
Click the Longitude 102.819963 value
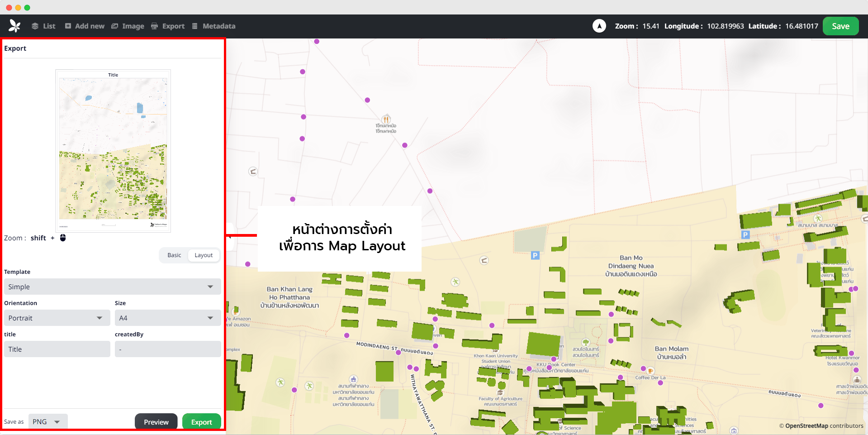pos(726,26)
